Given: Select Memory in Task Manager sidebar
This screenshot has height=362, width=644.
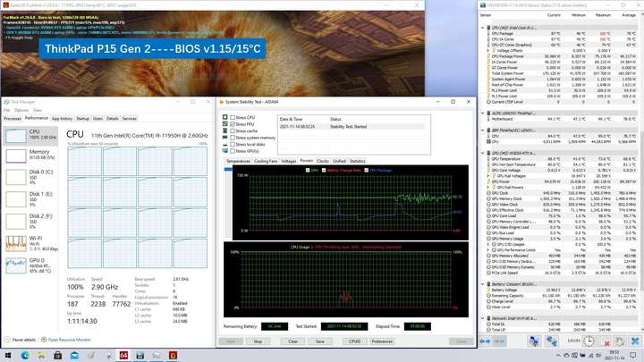Looking at the screenshot, I should (30, 156).
